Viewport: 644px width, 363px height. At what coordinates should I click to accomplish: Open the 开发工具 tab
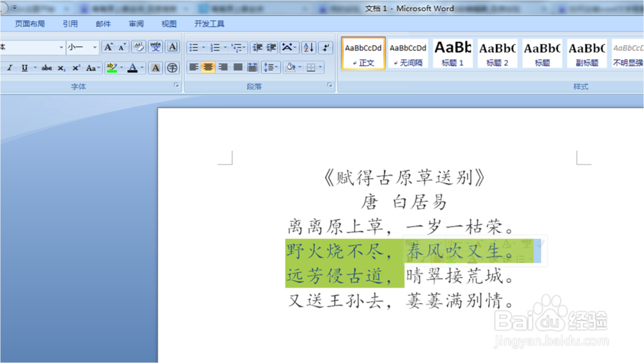pyautogui.click(x=209, y=24)
